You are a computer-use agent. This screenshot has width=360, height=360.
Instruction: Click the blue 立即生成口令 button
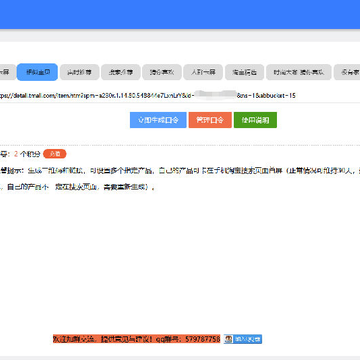pos(158,120)
